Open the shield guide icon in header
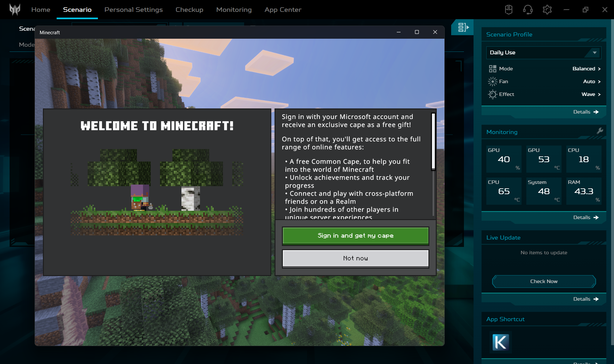This screenshot has height=364, width=614. coord(508,10)
